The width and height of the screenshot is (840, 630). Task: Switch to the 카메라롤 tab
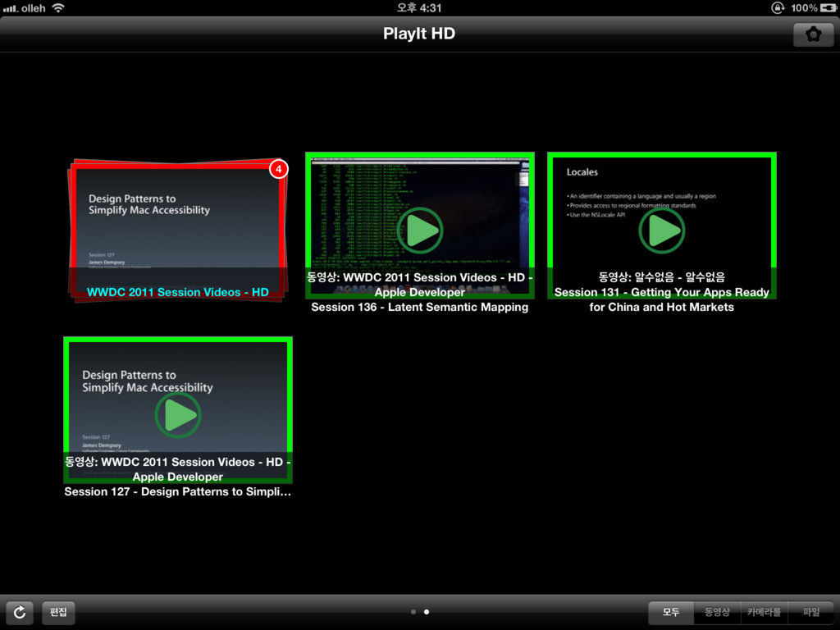click(x=764, y=612)
